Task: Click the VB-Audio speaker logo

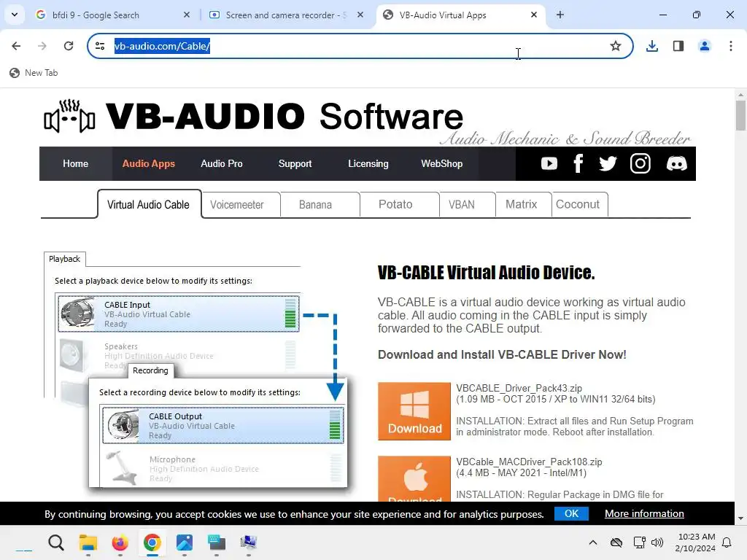Action: (x=69, y=116)
